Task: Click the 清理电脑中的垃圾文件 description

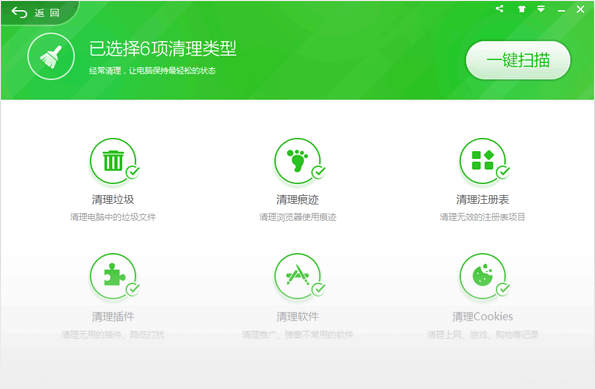Action: tap(113, 217)
